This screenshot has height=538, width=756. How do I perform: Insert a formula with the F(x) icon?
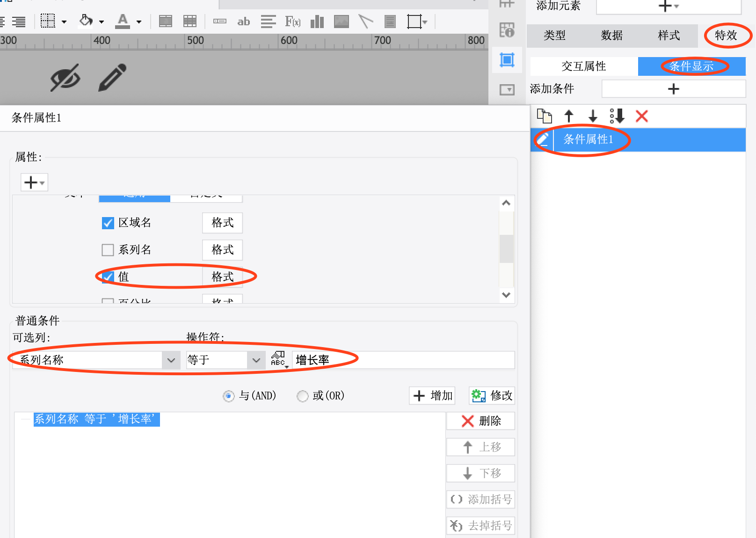tap(293, 22)
